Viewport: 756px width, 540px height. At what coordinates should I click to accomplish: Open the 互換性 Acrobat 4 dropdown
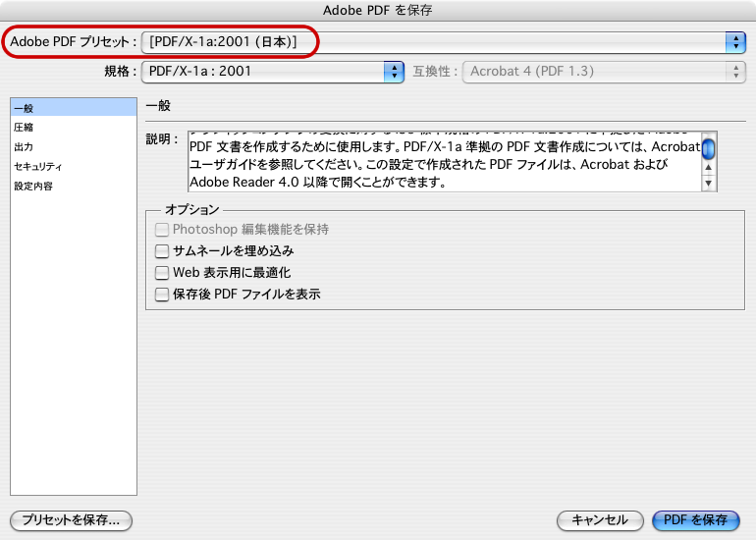coord(604,72)
